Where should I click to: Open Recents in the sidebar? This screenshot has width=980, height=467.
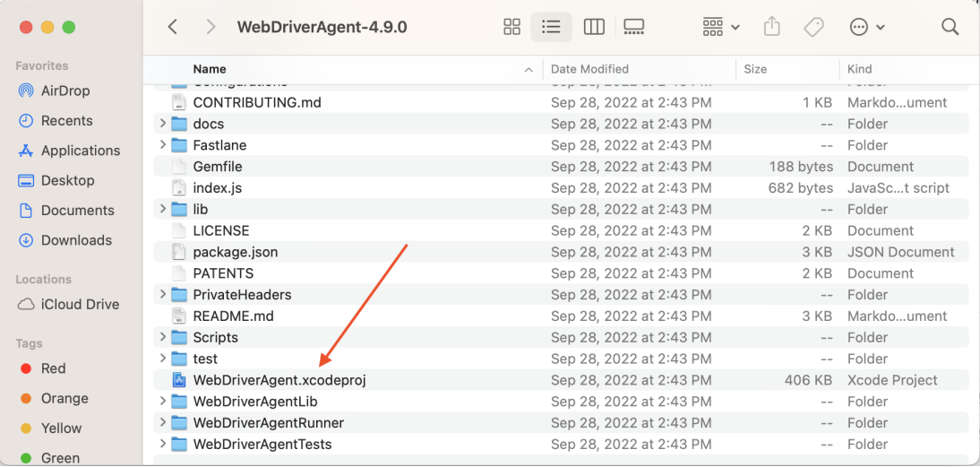(56, 121)
